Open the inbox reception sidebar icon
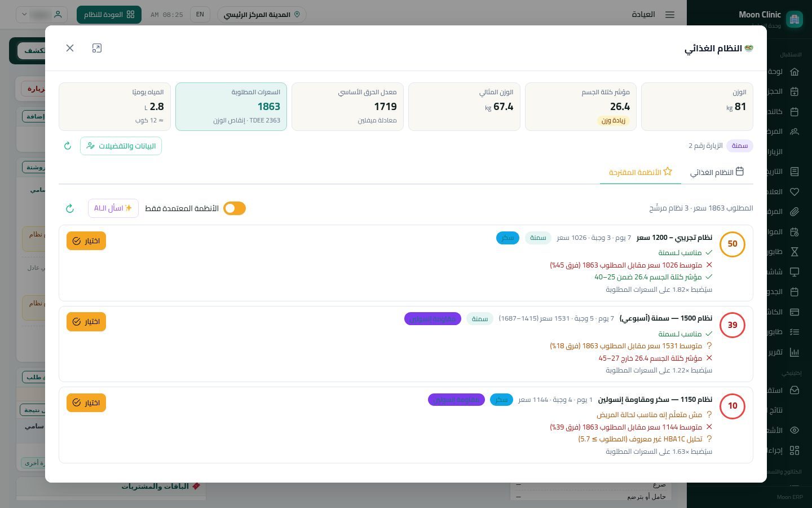The height and width of the screenshot is (508, 812). coord(795,390)
